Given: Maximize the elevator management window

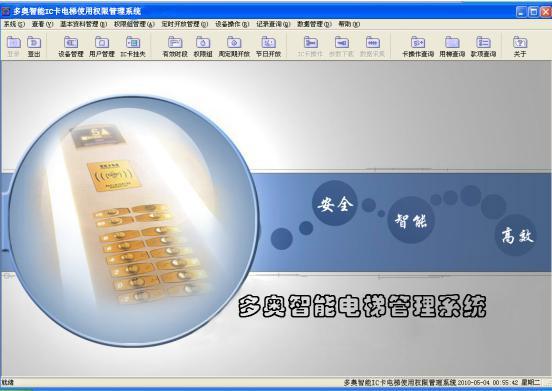Looking at the screenshot, I should click(534, 12).
